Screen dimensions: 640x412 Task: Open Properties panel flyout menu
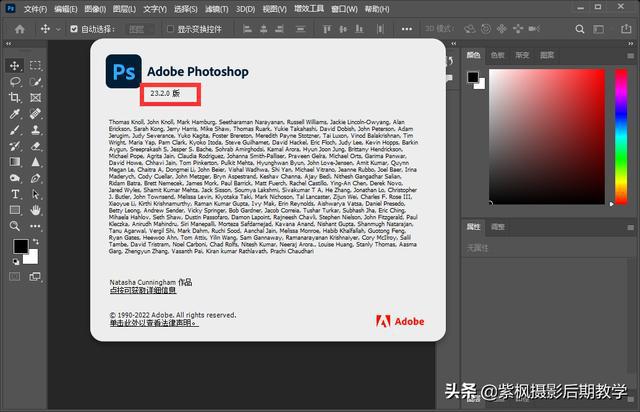(x=631, y=227)
